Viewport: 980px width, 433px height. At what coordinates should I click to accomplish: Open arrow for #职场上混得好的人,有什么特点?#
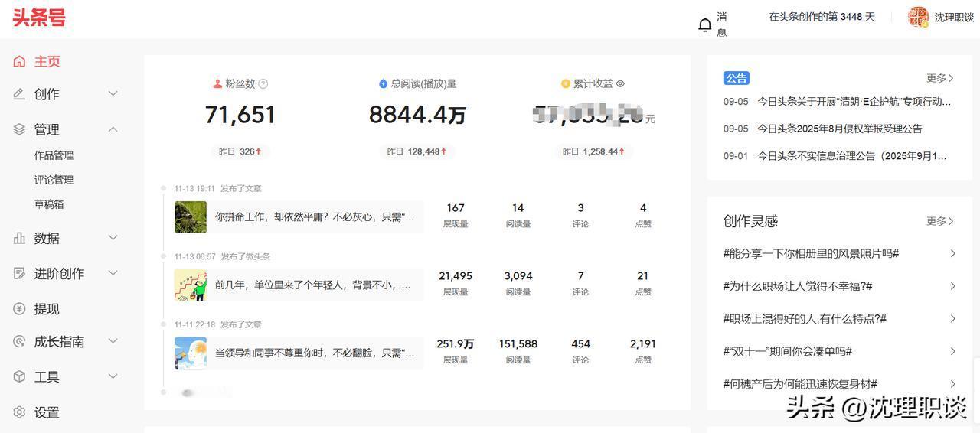tap(952, 318)
